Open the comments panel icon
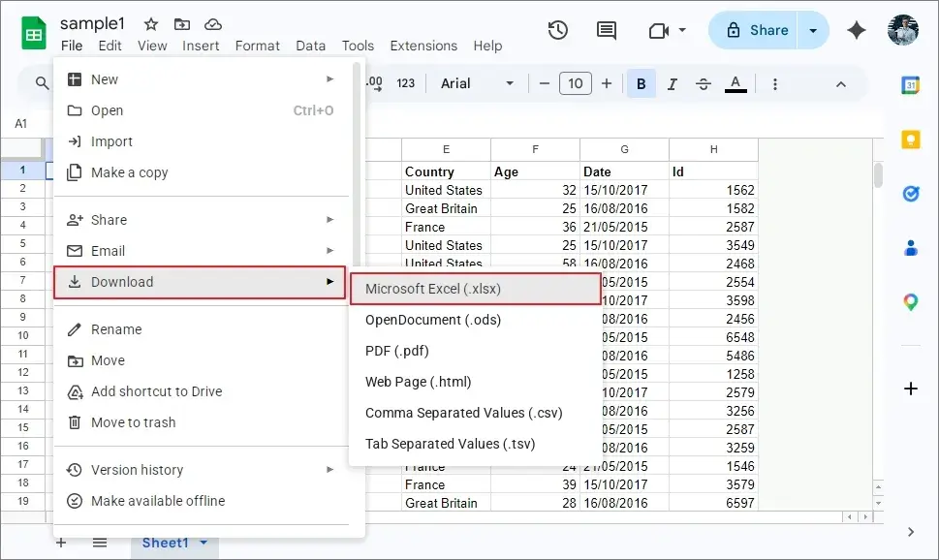This screenshot has width=939, height=560. 607,30
